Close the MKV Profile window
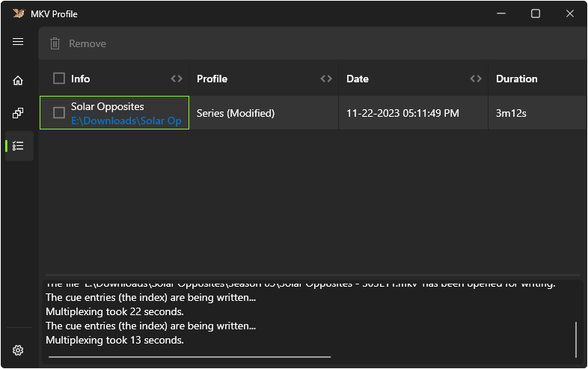Screen dimensions: 588x369 [x=570, y=13]
